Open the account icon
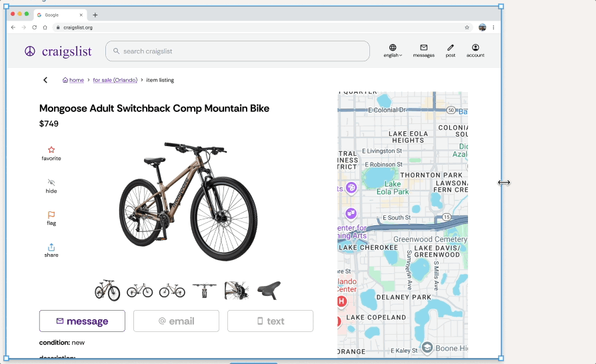 (475, 51)
